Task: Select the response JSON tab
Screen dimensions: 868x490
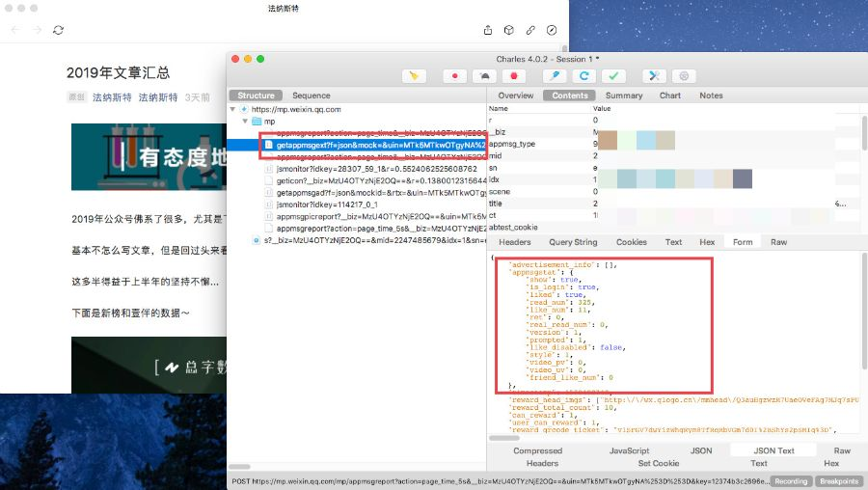Action: (701, 450)
